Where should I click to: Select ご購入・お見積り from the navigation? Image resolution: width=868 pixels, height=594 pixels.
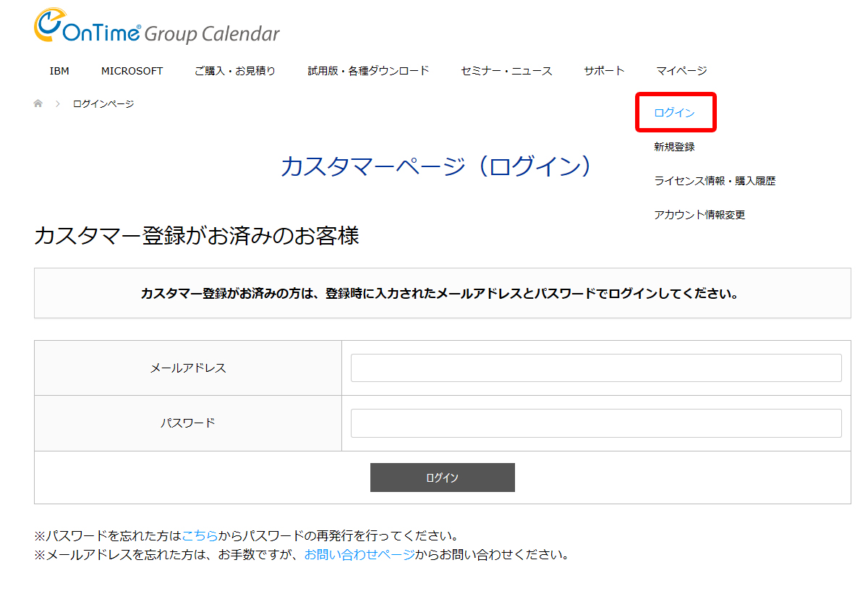pyautogui.click(x=234, y=70)
